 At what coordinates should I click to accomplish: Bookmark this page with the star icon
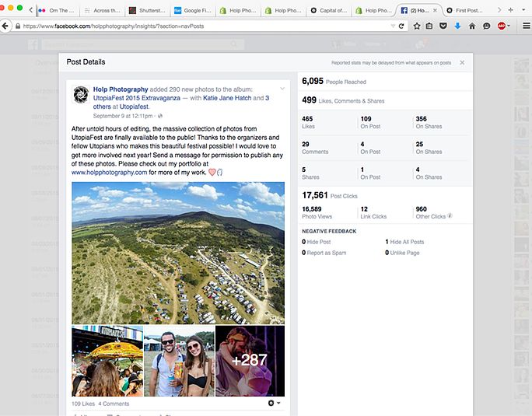coord(417,26)
